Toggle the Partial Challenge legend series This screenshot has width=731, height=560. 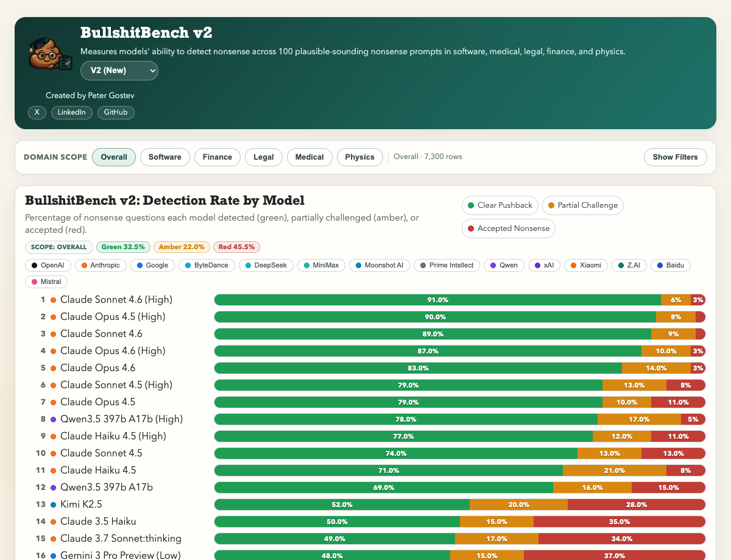tap(582, 205)
